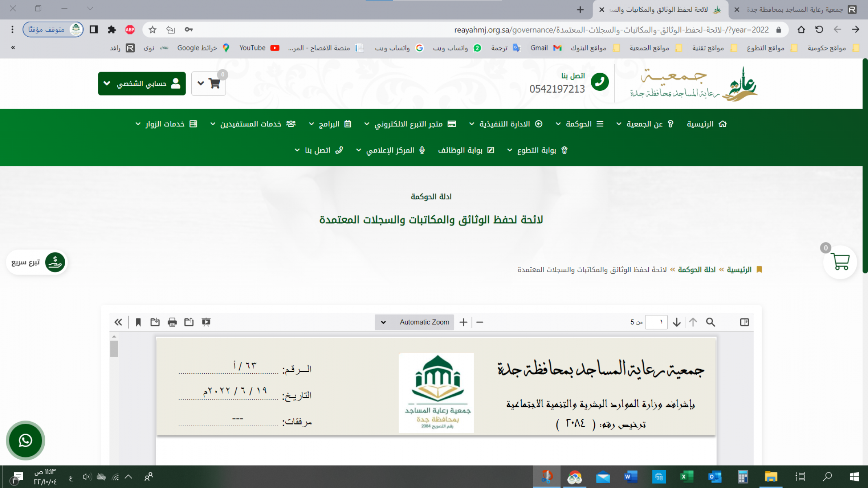Click the ادلة الحوكمة breadcrumb link
This screenshot has height=488, width=868.
point(697,270)
